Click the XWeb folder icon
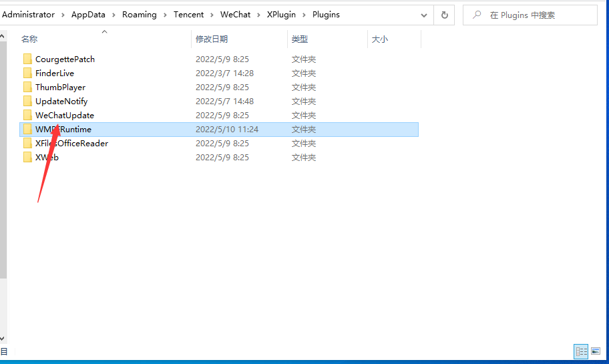 point(27,157)
